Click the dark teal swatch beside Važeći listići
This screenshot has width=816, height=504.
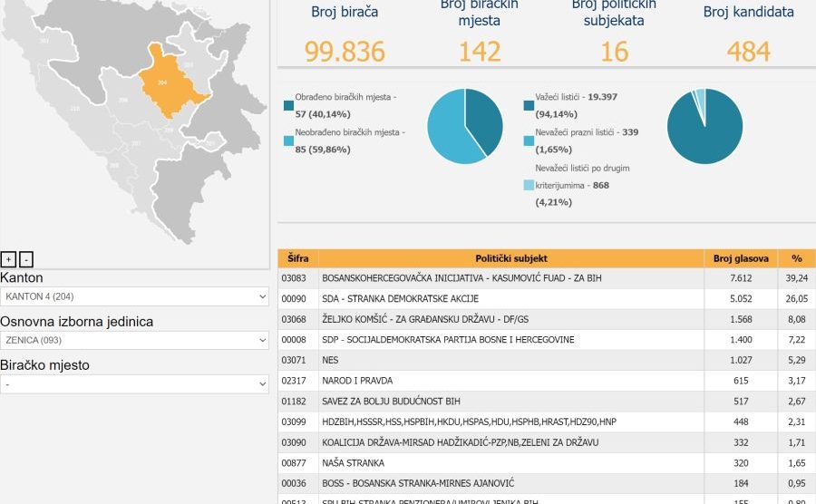pos(529,106)
